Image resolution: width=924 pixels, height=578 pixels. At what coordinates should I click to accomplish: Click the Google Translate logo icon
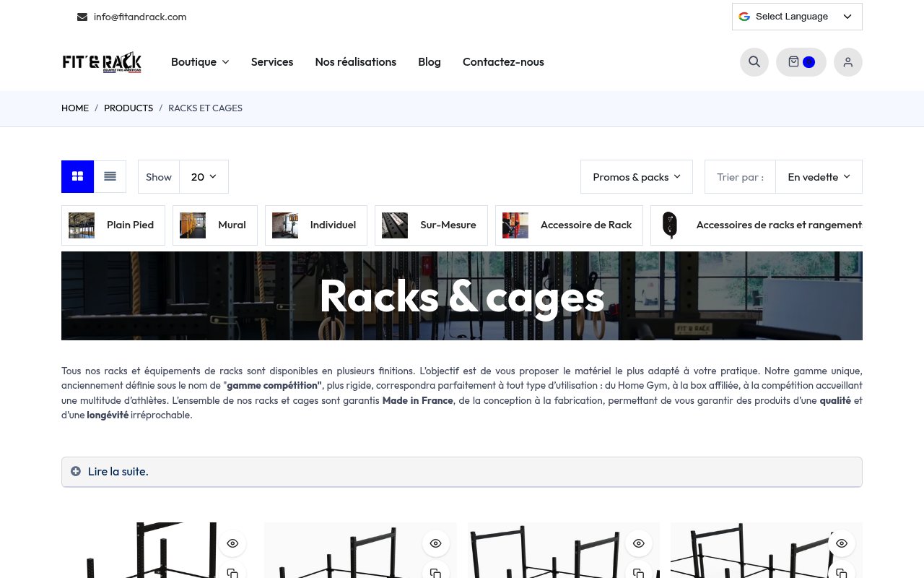point(744,17)
